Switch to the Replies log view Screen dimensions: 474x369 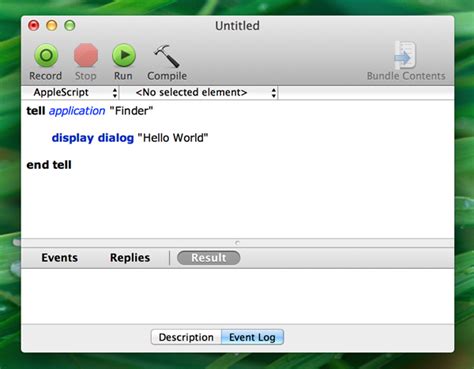tap(130, 258)
